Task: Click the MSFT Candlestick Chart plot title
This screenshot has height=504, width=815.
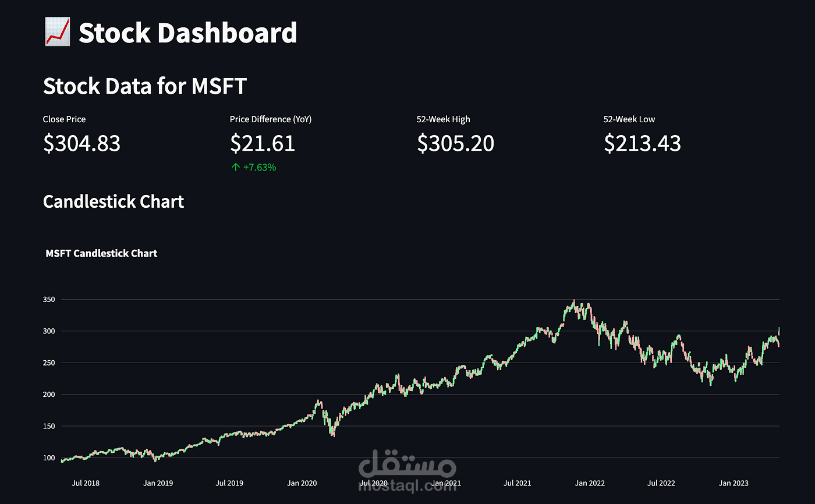Action: 101,253
